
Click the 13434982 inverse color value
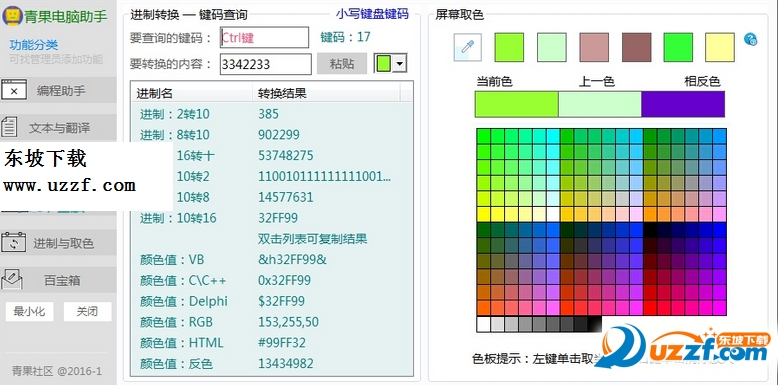(286, 364)
